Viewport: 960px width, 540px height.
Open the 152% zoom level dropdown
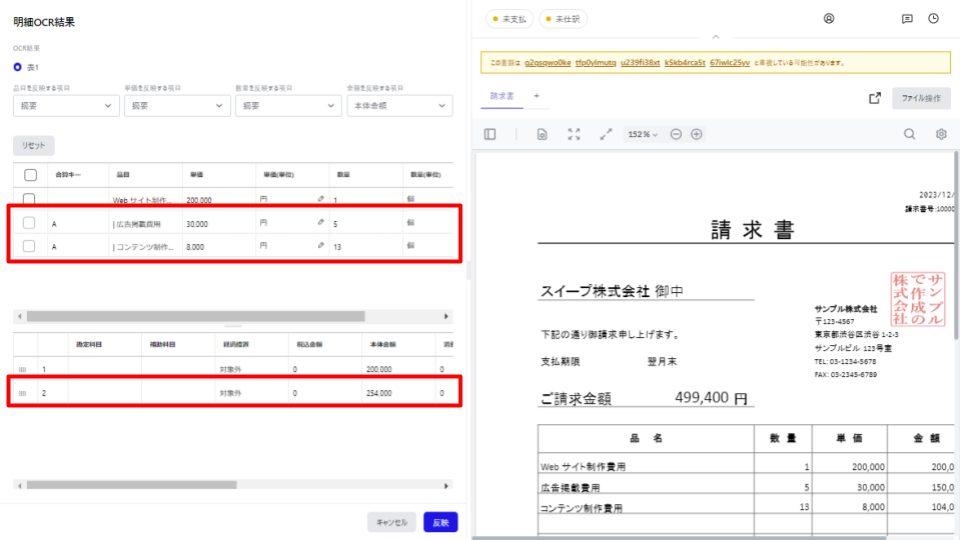(642, 134)
